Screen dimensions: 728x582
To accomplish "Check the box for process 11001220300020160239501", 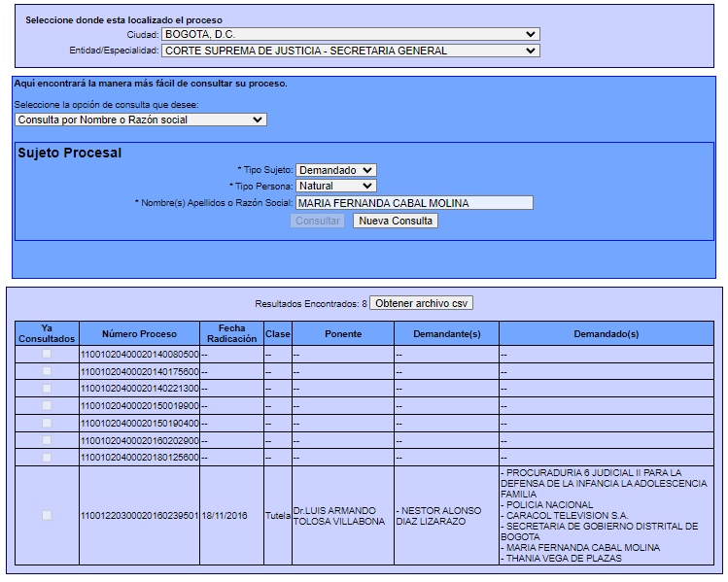I will [47, 515].
